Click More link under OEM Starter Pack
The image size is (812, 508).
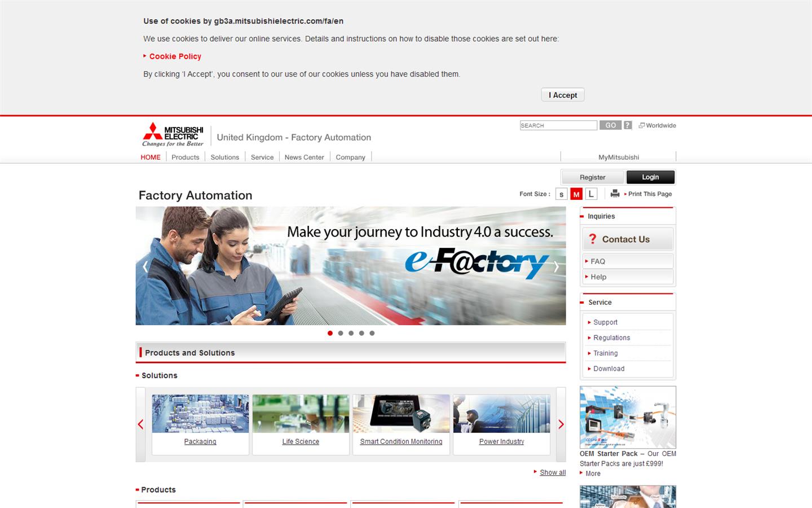593,474
